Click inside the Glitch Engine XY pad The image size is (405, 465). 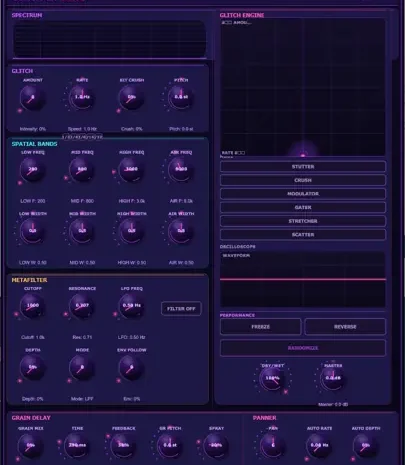click(x=303, y=87)
